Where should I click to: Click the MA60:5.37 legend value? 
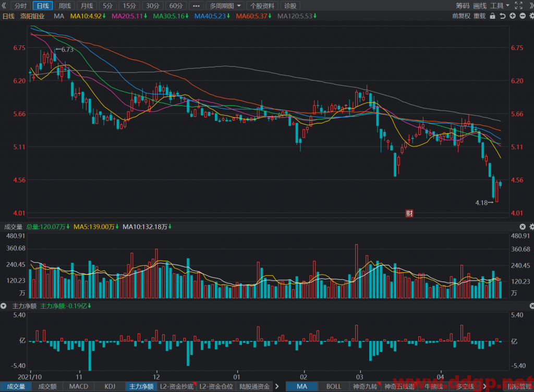click(x=254, y=16)
